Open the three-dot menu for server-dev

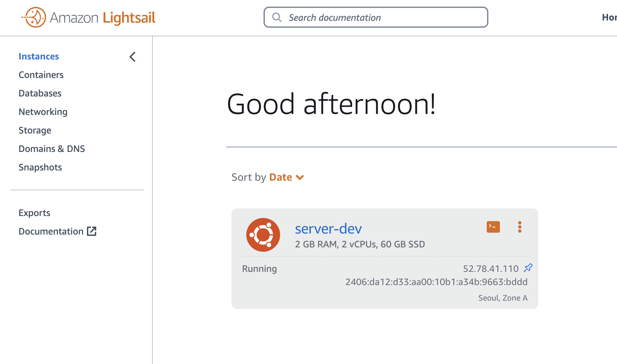(520, 227)
